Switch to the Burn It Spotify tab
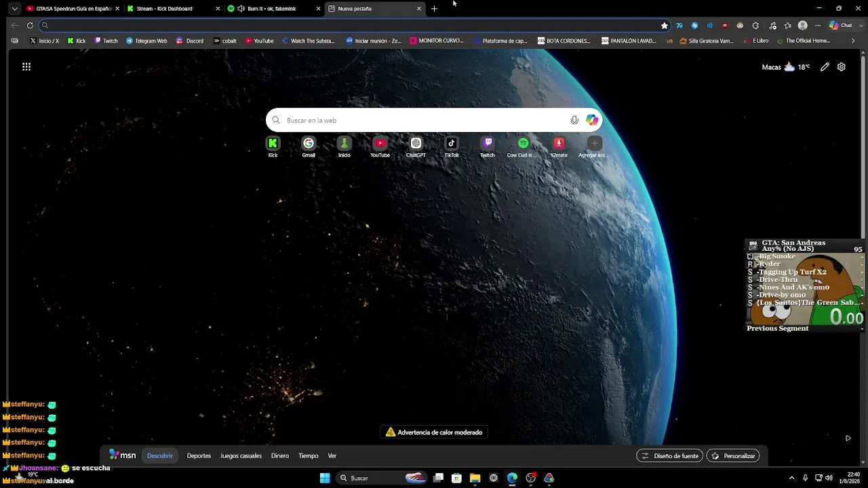 274,9
